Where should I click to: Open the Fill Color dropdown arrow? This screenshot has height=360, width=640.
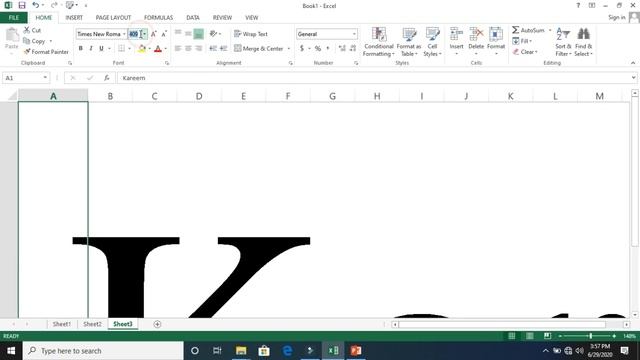coord(149,49)
